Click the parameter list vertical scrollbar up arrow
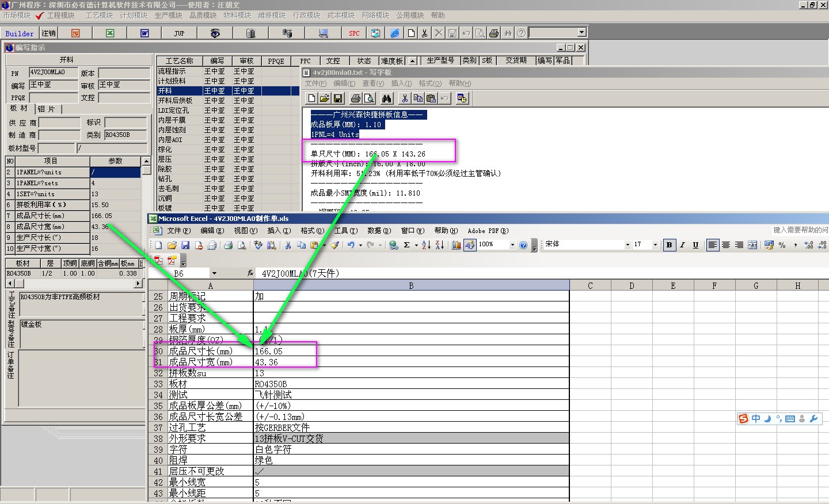Screen dimensions: 829x504 pyautogui.click(x=146, y=161)
